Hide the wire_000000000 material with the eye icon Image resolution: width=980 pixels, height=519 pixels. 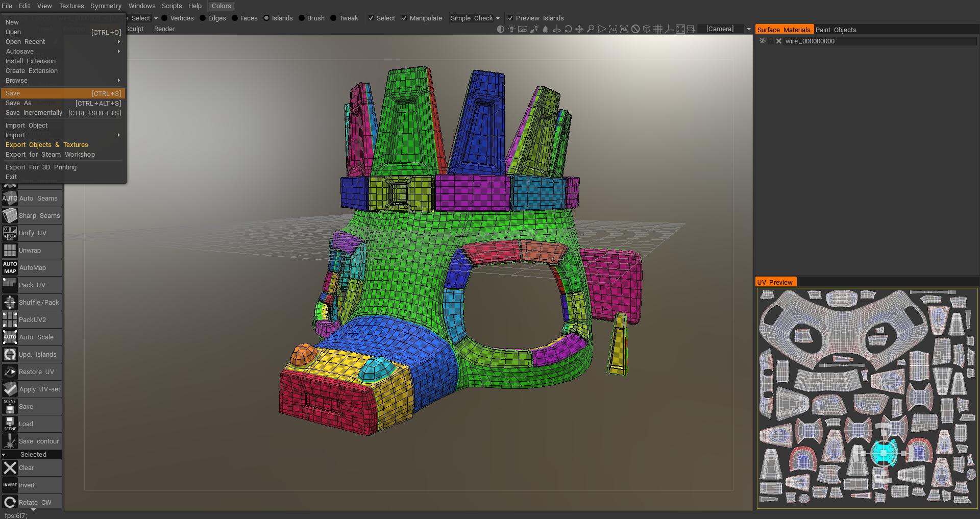click(762, 41)
